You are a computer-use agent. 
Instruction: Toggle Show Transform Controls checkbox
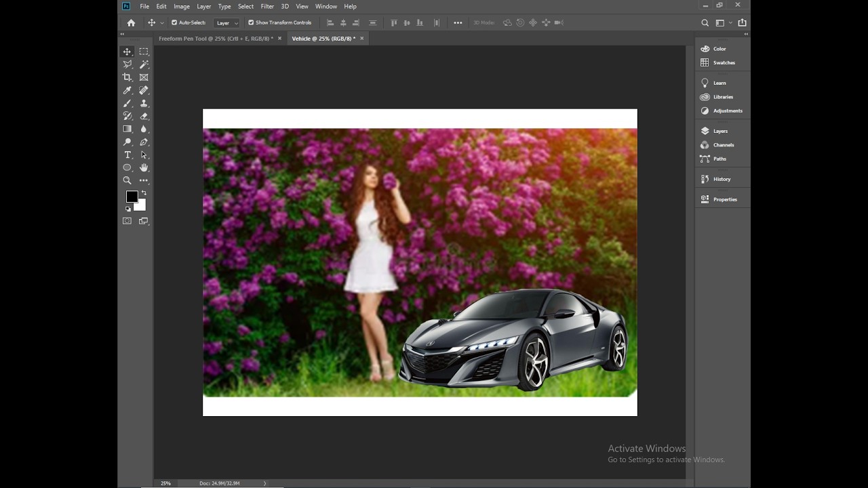pos(251,22)
